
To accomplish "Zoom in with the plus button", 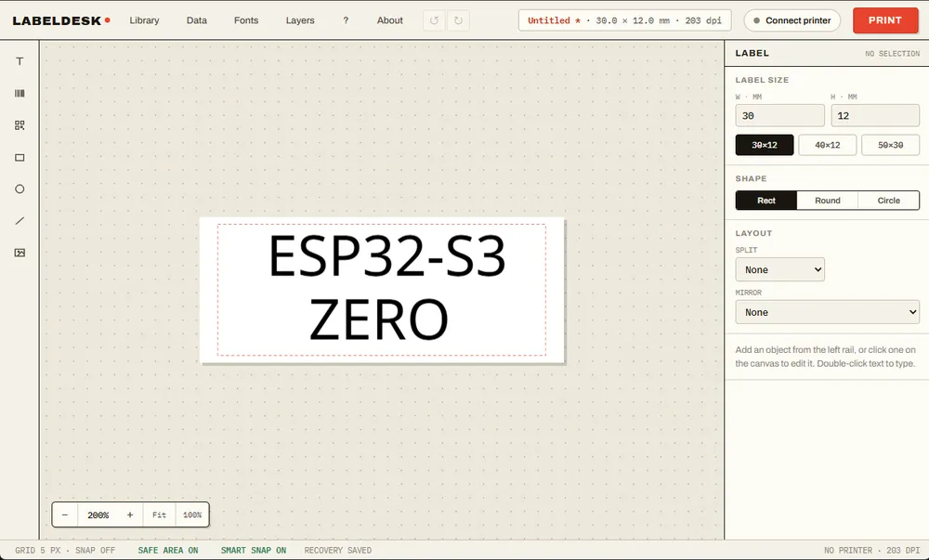I will (x=130, y=515).
